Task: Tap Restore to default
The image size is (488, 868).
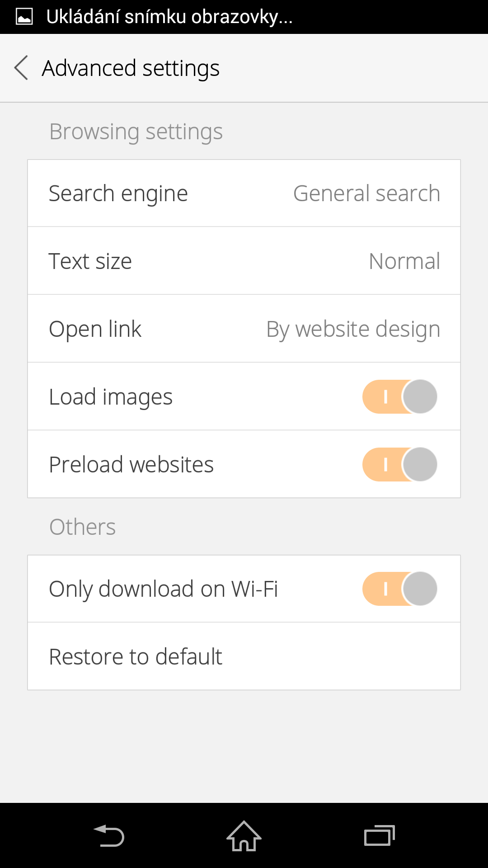Action: pos(136,656)
